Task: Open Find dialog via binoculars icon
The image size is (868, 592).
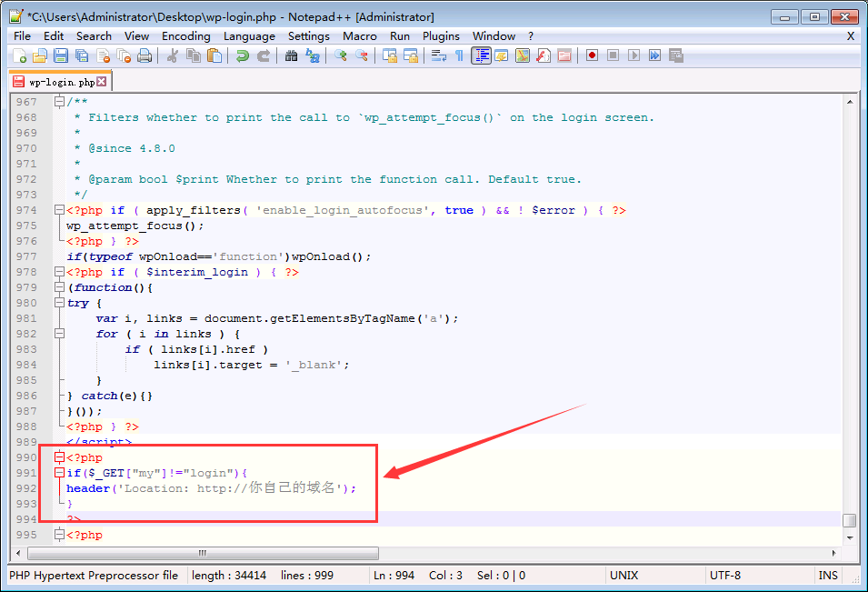Action: tap(291, 56)
